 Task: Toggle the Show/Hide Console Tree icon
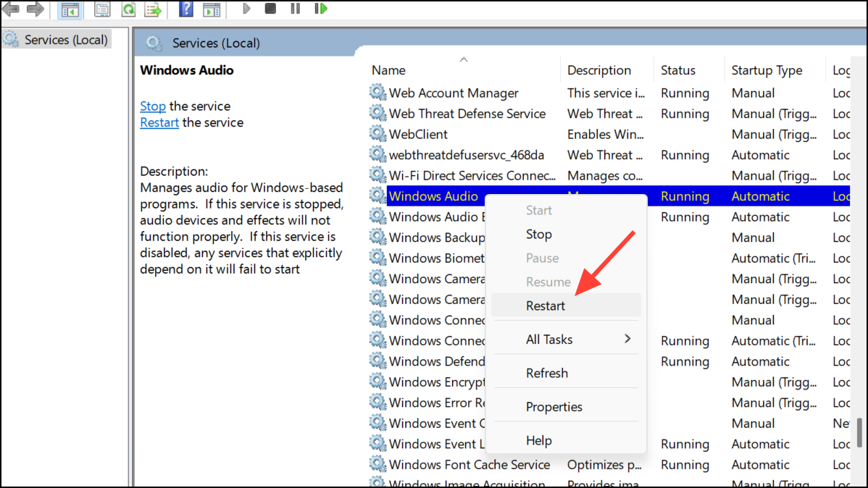pos(70,9)
